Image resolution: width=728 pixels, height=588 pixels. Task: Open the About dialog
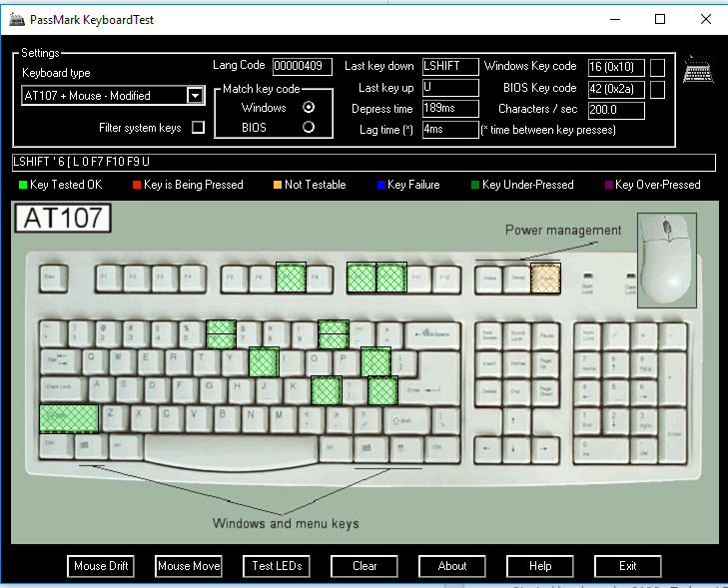[451, 566]
